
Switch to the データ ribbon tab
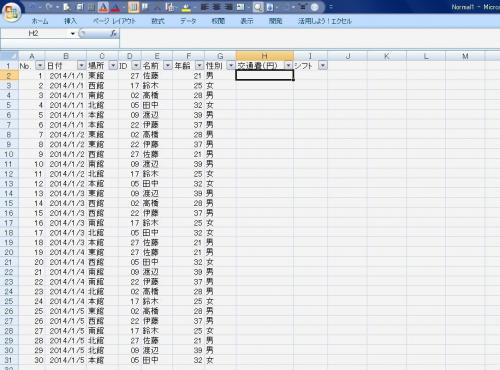click(188, 21)
